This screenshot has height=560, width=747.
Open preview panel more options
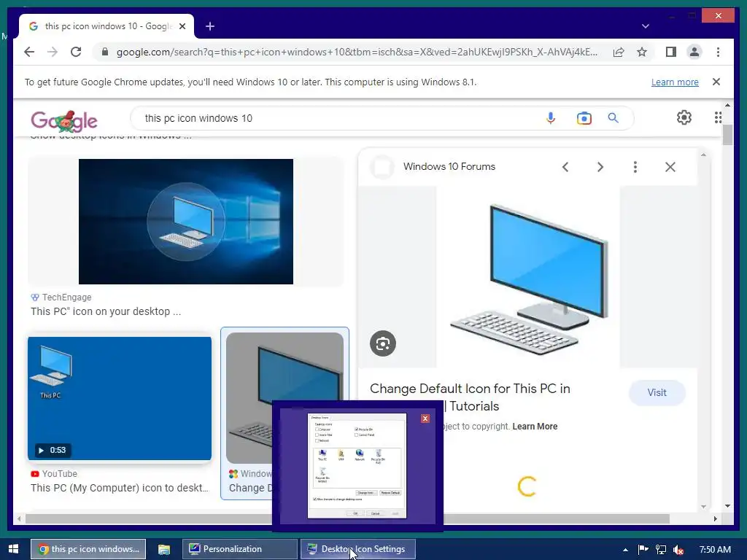(635, 167)
